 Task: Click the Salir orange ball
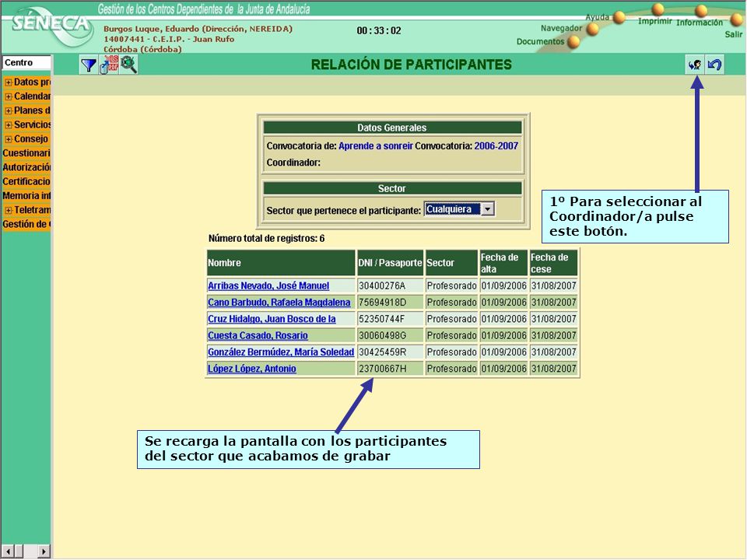point(737,19)
